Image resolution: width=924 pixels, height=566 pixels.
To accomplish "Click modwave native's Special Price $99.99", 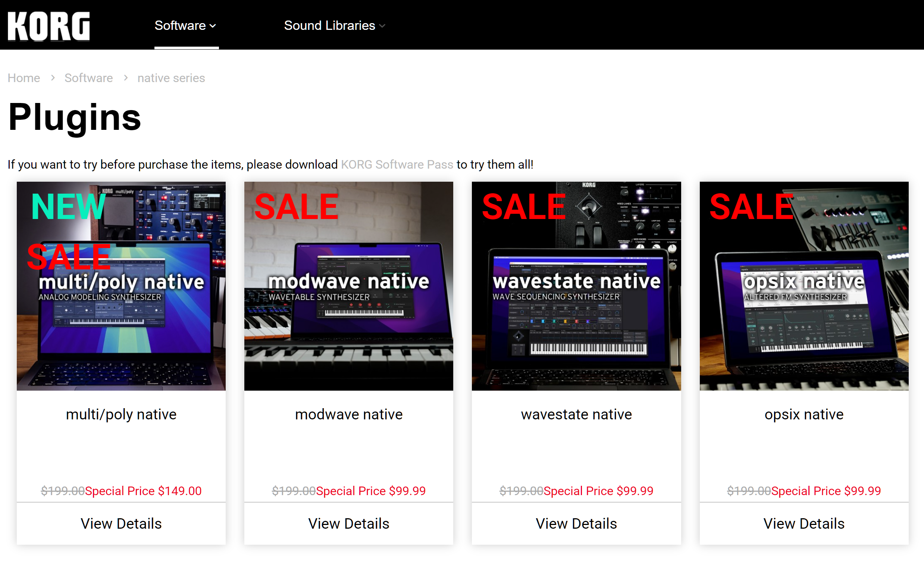I will click(x=371, y=491).
